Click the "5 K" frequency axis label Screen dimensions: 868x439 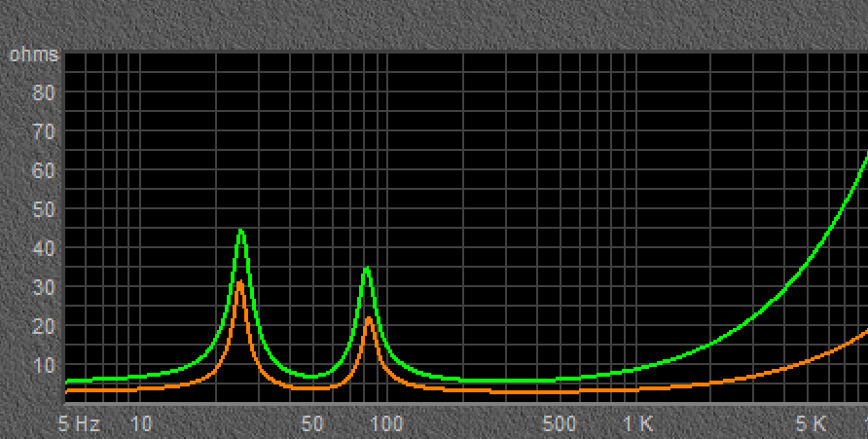point(811,424)
